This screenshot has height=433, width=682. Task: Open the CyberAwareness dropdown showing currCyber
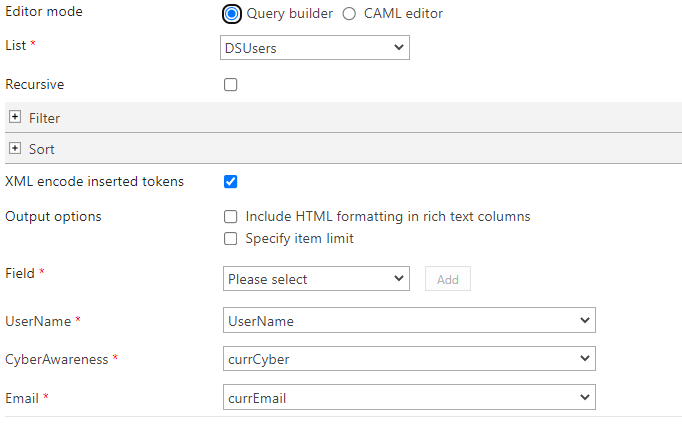coord(409,359)
